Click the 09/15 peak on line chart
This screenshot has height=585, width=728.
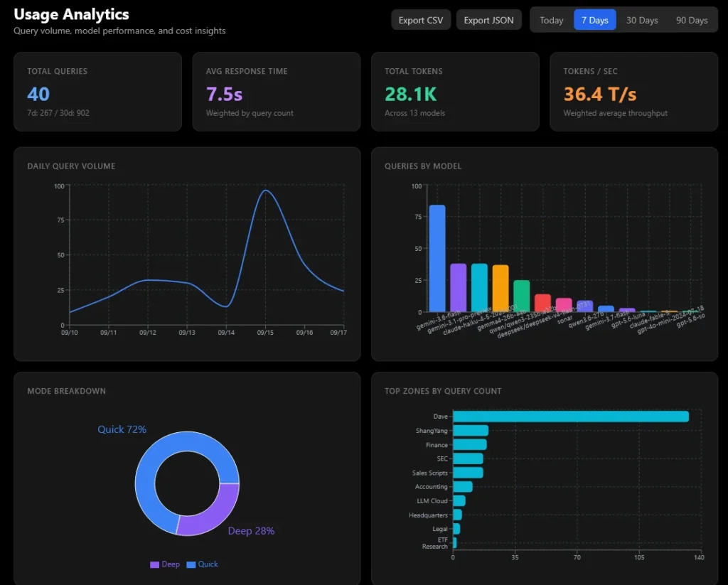point(266,190)
